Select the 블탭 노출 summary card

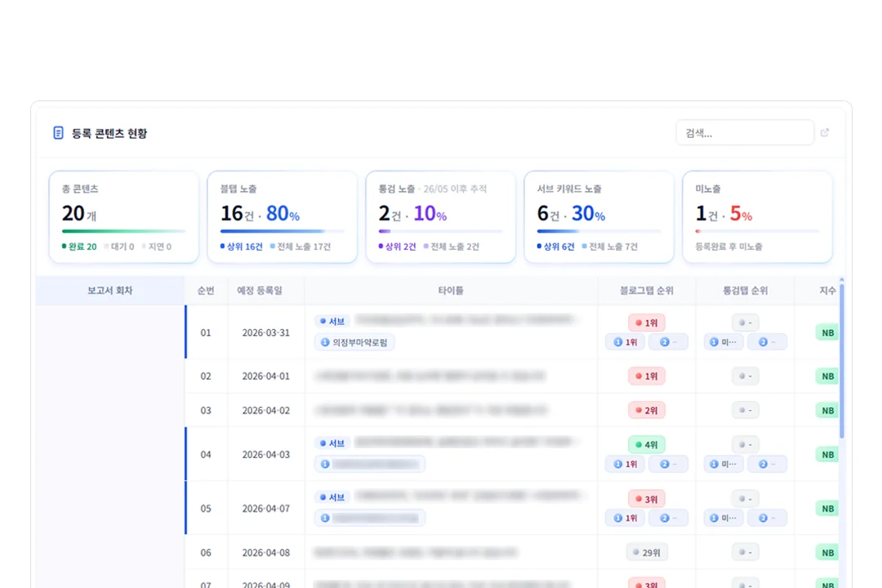click(x=283, y=216)
